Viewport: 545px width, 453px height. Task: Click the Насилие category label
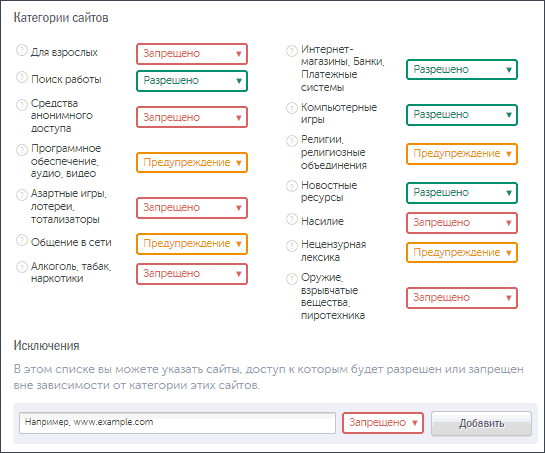(x=322, y=221)
